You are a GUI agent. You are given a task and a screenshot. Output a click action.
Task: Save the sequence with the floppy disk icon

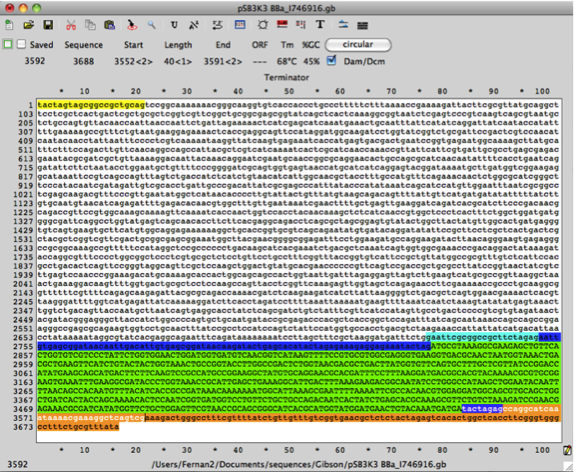click(48, 25)
